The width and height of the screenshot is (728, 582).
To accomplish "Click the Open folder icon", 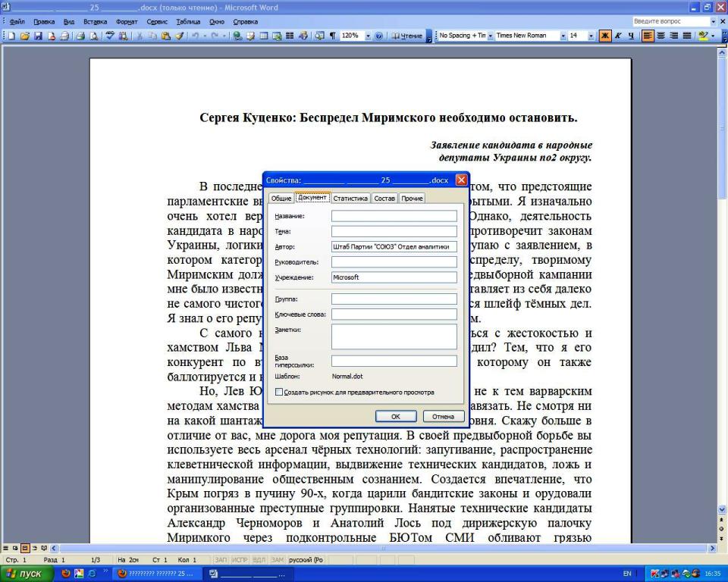I will coord(26,36).
